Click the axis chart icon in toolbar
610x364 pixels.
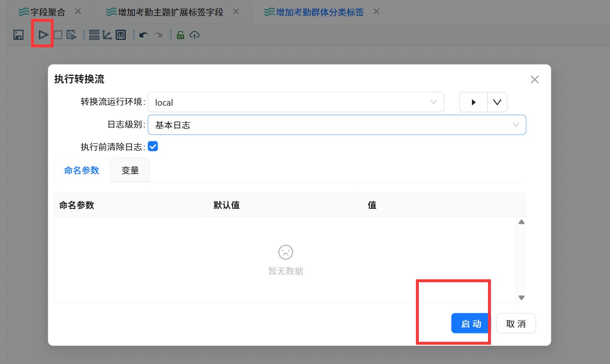107,35
